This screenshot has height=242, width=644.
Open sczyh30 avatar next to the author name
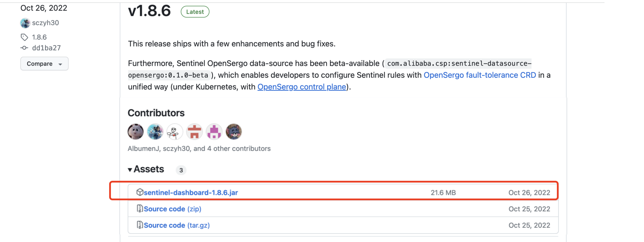click(25, 23)
